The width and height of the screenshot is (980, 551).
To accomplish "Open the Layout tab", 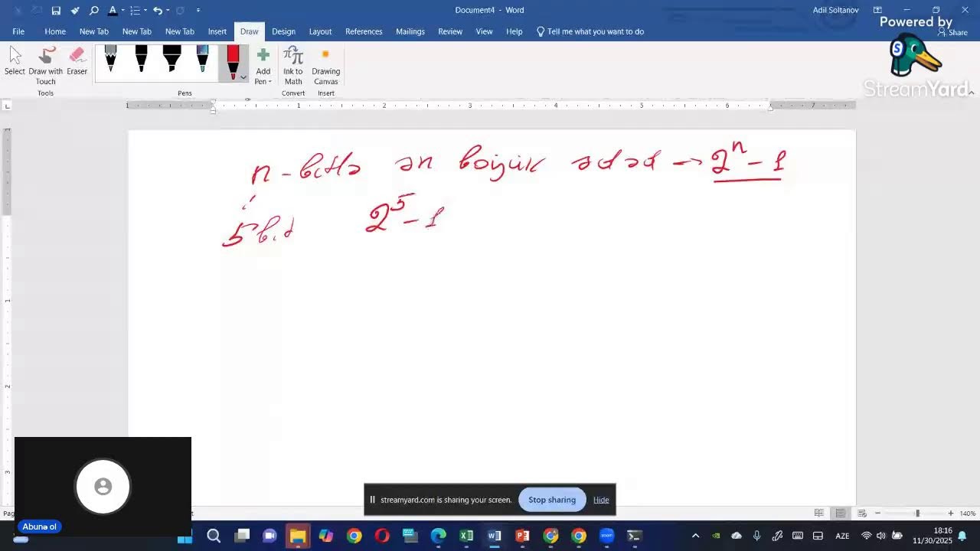I will (x=320, y=31).
